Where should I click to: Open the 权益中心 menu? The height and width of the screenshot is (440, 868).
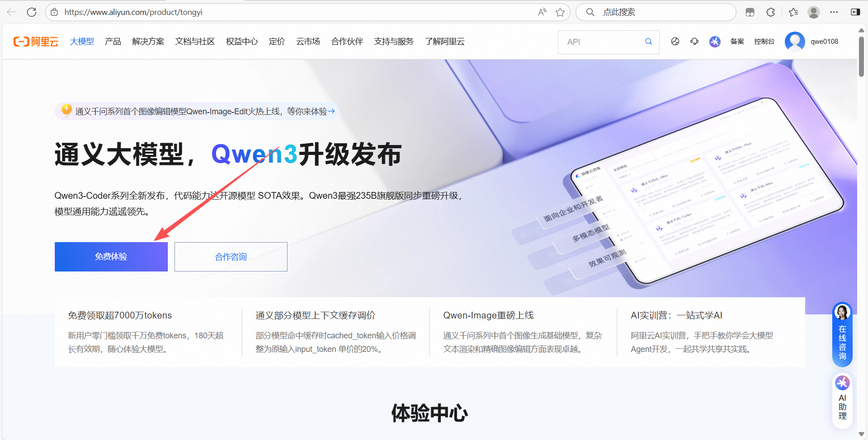pos(242,42)
